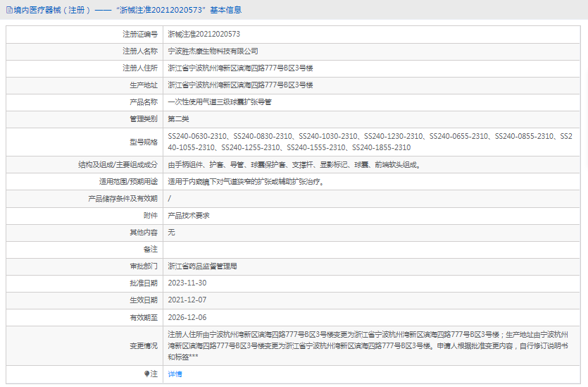Click the 注册人住所 address value

pos(240,68)
